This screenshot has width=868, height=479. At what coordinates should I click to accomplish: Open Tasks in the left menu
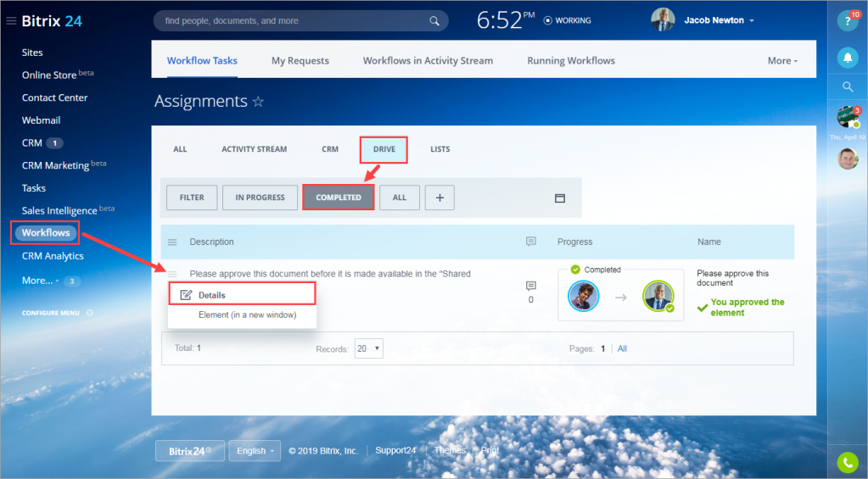pos(34,188)
